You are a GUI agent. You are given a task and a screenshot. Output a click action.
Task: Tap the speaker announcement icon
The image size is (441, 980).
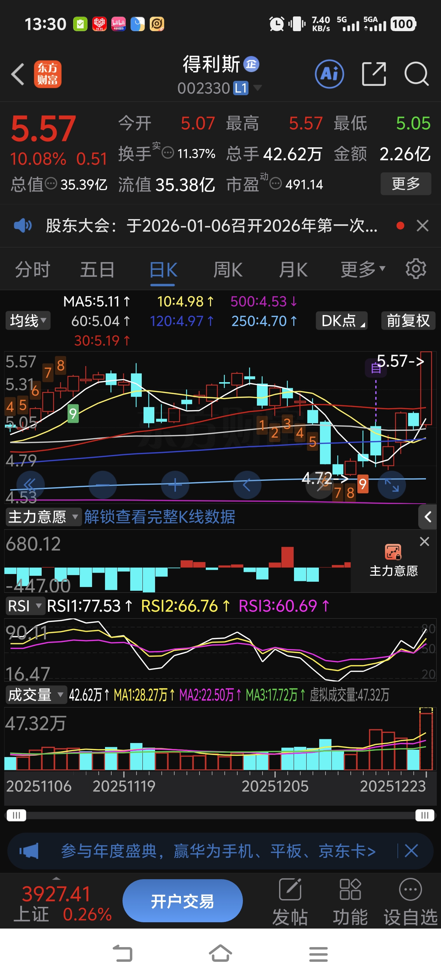point(23,226)
